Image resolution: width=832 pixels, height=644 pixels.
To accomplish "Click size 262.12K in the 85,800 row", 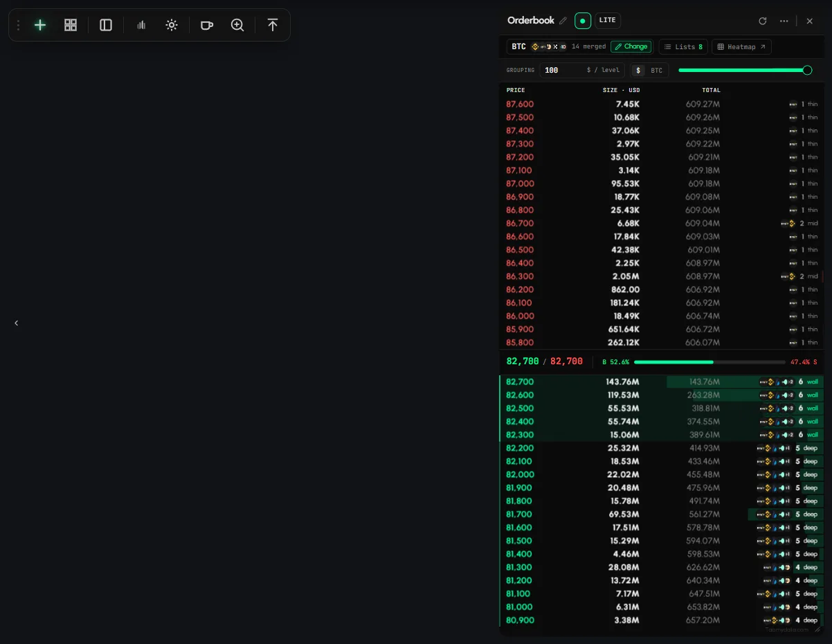I will click(x=623, y=342).
